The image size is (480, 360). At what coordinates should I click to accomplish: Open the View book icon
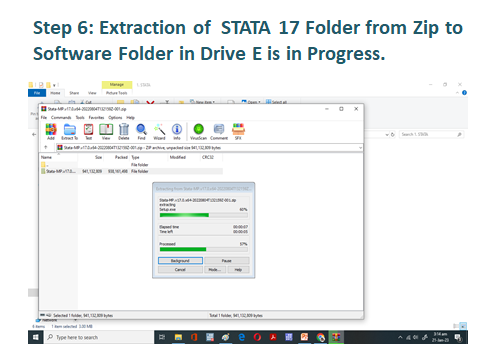click(x=106, y=131)
